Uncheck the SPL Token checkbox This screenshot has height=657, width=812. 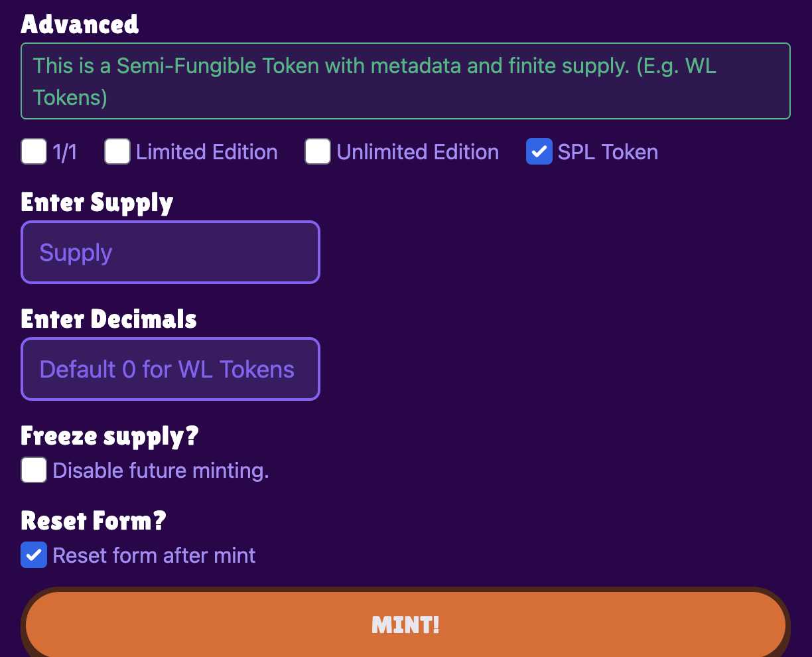point(539,152)
